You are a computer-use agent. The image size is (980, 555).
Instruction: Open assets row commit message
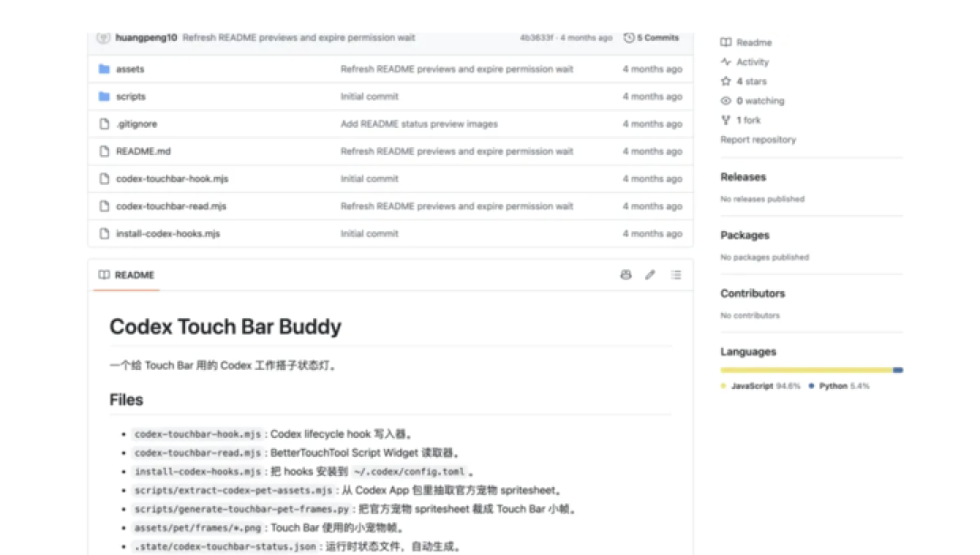[456, 69]
